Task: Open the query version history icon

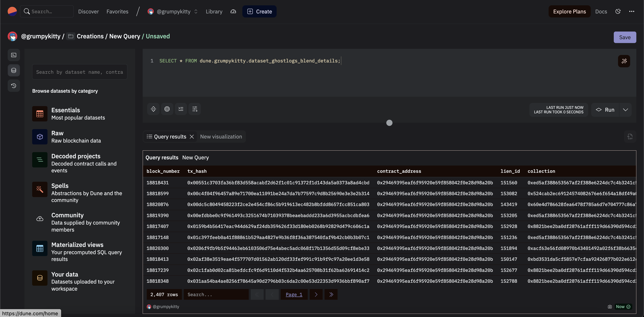Action: click(14, 85)
